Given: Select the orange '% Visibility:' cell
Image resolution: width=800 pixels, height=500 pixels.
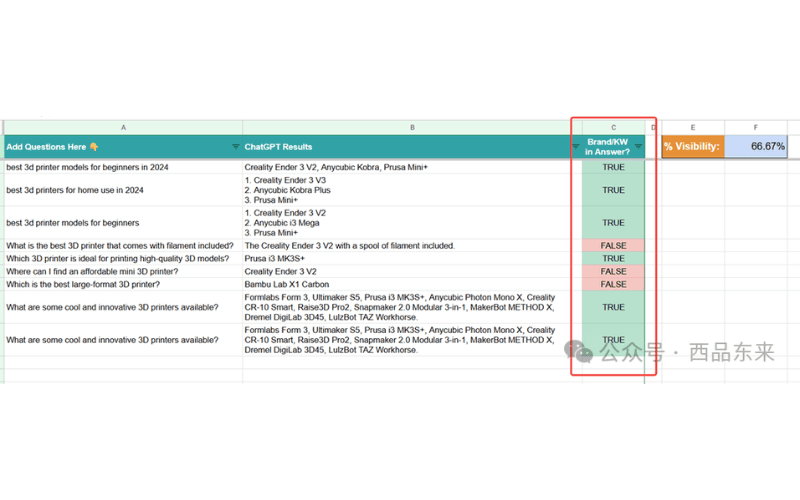Looking at the screenshot, I should click(693, 146).
